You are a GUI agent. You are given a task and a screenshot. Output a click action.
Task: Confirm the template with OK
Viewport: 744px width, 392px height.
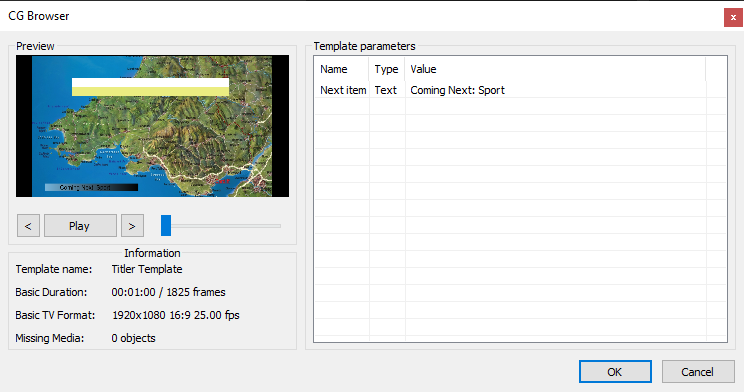point(615,372)
